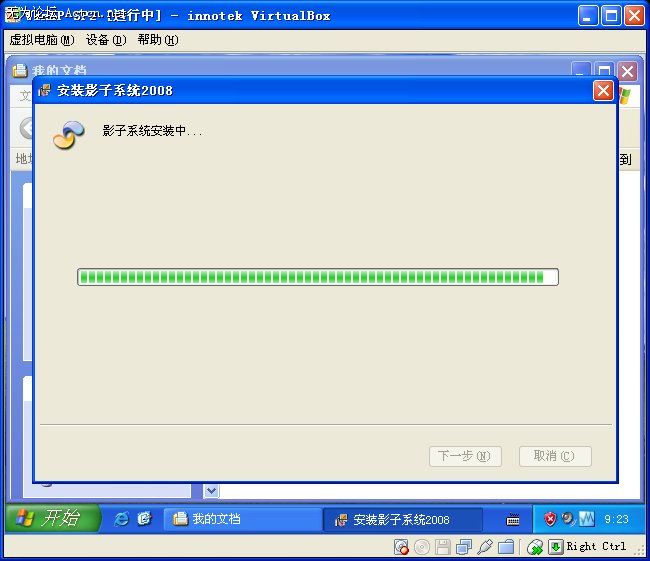This screenshot has width=650, height=561.
Task: Click the disabled 下一步 (N) button
Action: tap(465, 456)
